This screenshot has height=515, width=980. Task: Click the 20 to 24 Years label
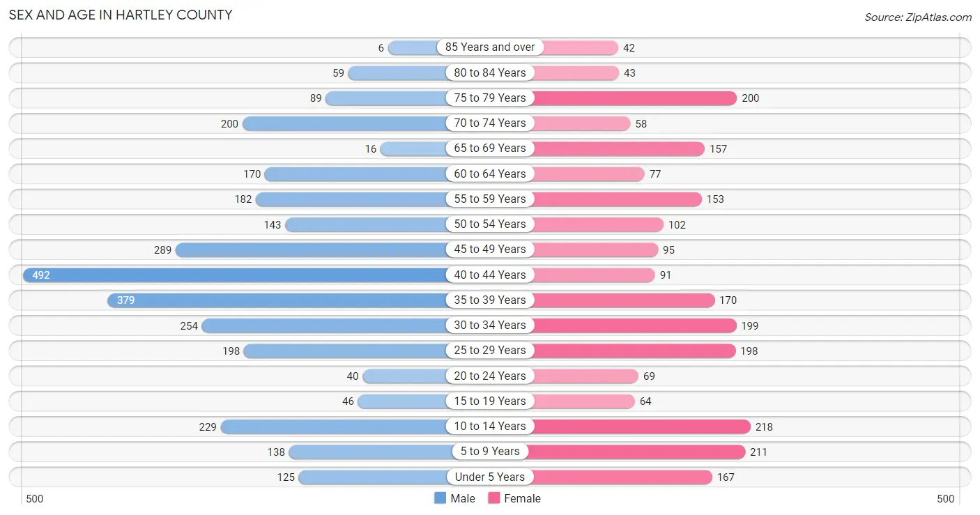click(490, 376)
